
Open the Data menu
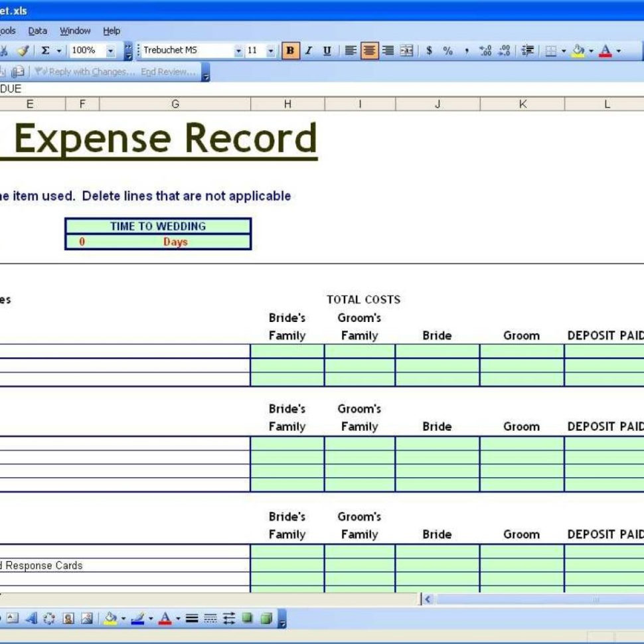(x=38, y=31)
